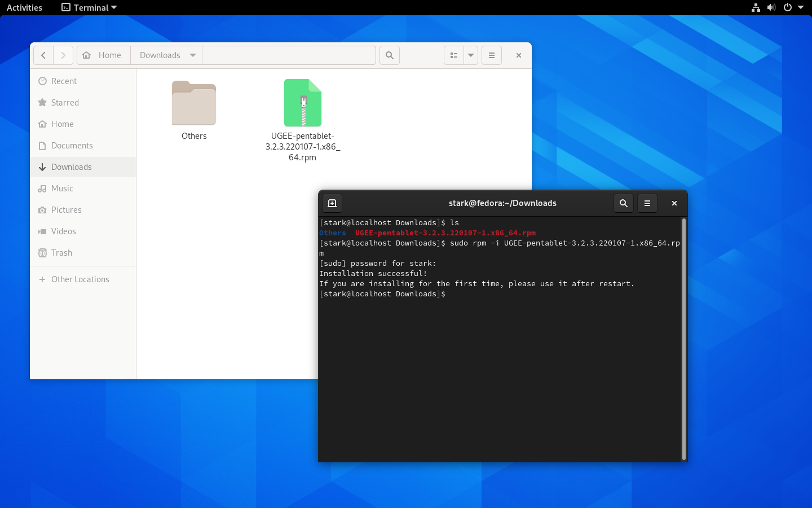Open Starred in sidebar

(x=83, y=103)
